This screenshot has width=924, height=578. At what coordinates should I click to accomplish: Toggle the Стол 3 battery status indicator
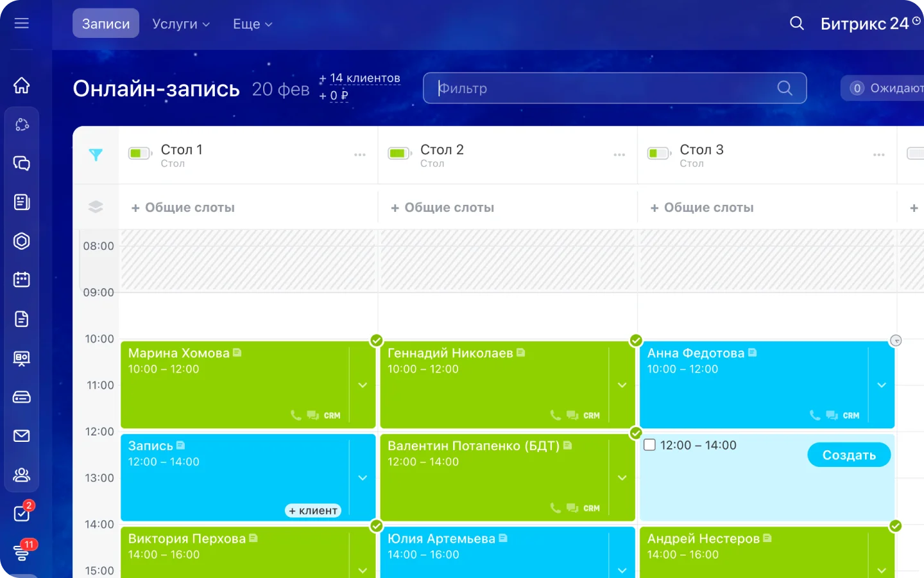click(658, 153)
